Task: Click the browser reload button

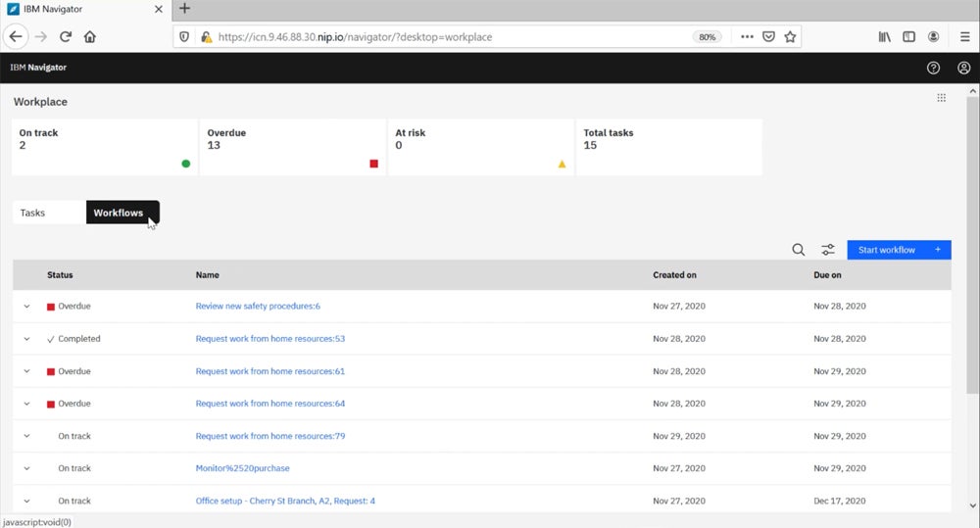Action: 66,37
